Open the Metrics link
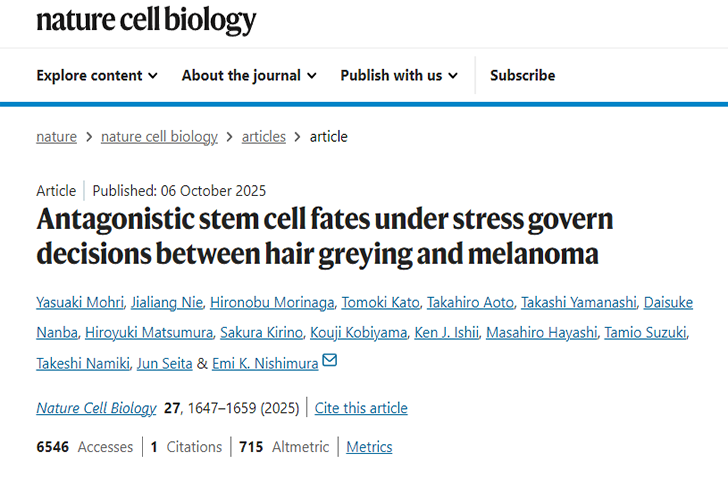The image size is (728, 485). (369, 447)
